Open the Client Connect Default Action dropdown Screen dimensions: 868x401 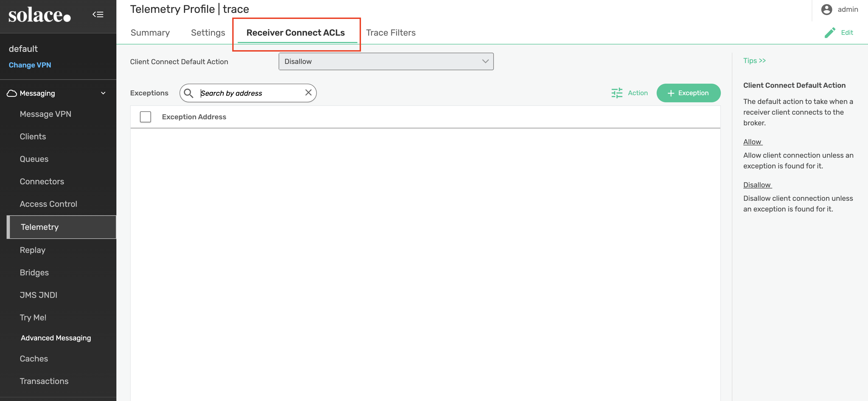(386, 62)
